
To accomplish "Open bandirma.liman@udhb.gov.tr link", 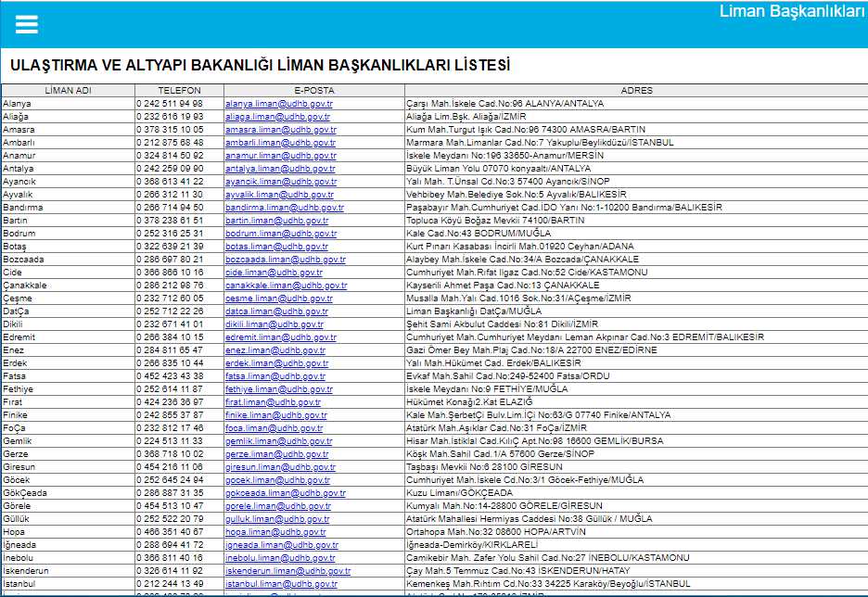I will click(x=285, y=208).
